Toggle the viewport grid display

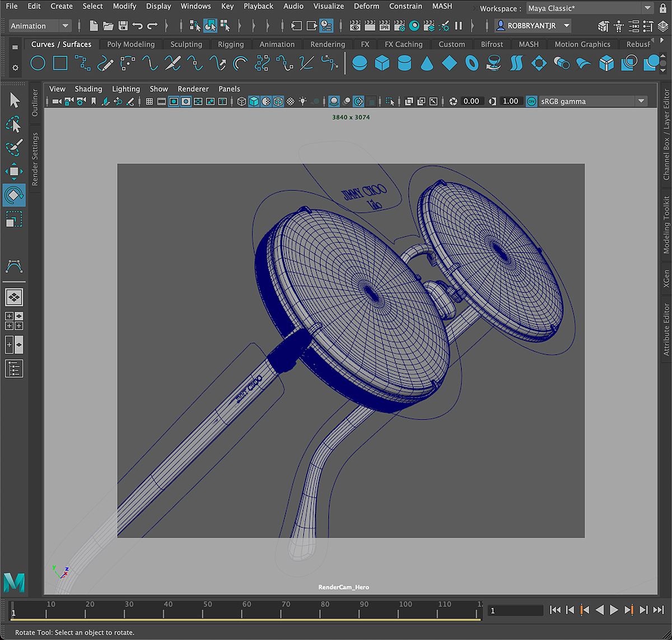(150, 101)
